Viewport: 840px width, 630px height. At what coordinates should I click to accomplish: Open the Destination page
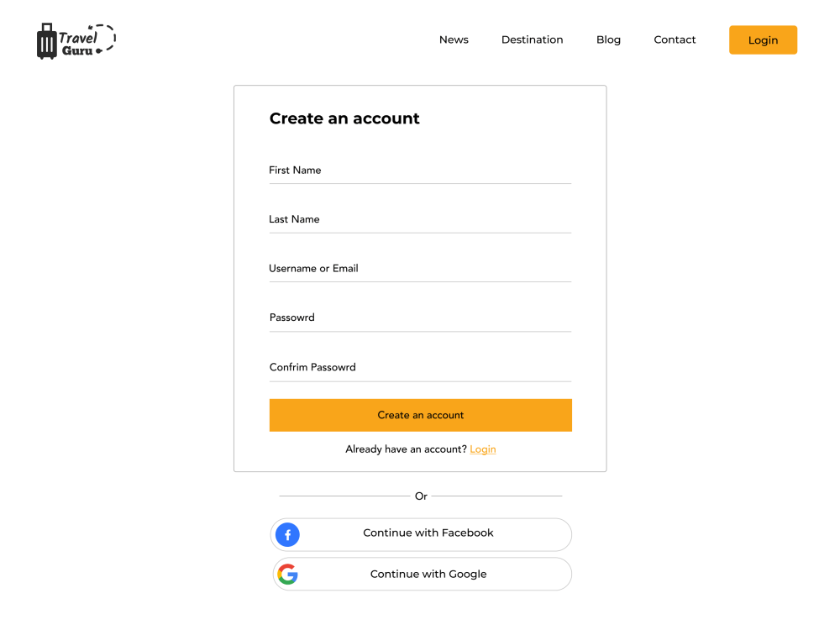[532, 39]
